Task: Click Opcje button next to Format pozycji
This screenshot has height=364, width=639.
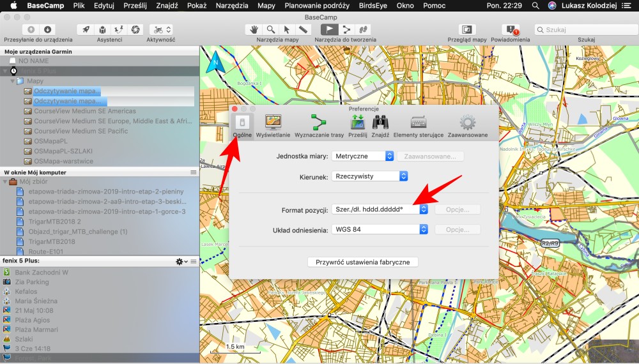Action: pos(458,209)
